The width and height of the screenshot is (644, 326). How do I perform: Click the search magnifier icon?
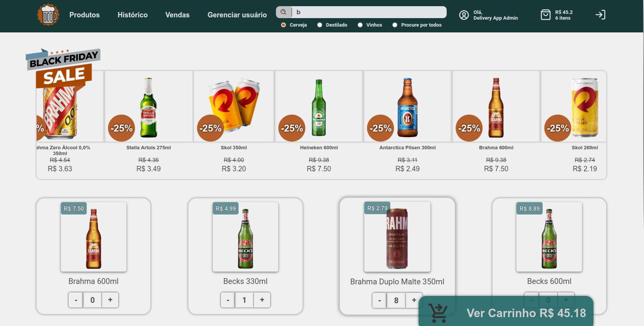pos(284,12)
